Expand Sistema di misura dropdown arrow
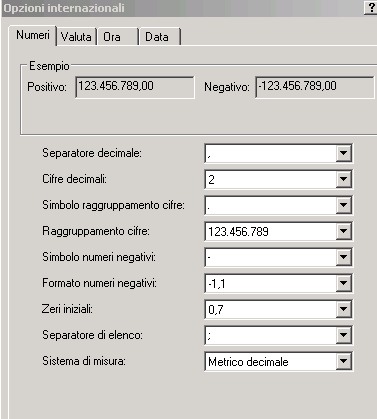Viewport: 377px width, 419px height. click(x=343, y=361)
